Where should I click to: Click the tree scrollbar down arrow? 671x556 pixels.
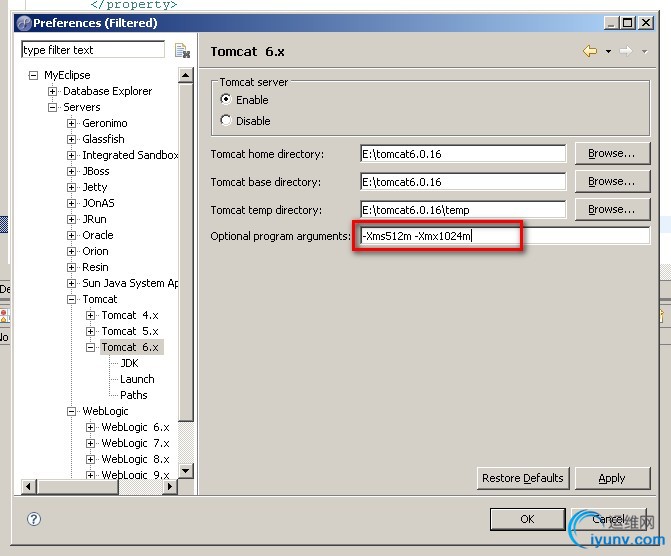pyautogui.click(x=186, y=471)
